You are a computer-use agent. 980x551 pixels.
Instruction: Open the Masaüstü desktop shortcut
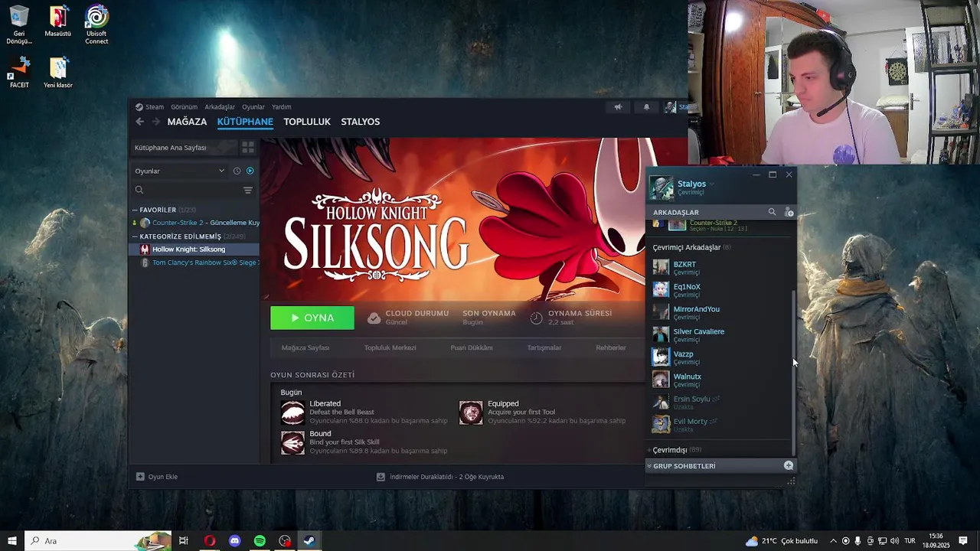pos(58,21)
